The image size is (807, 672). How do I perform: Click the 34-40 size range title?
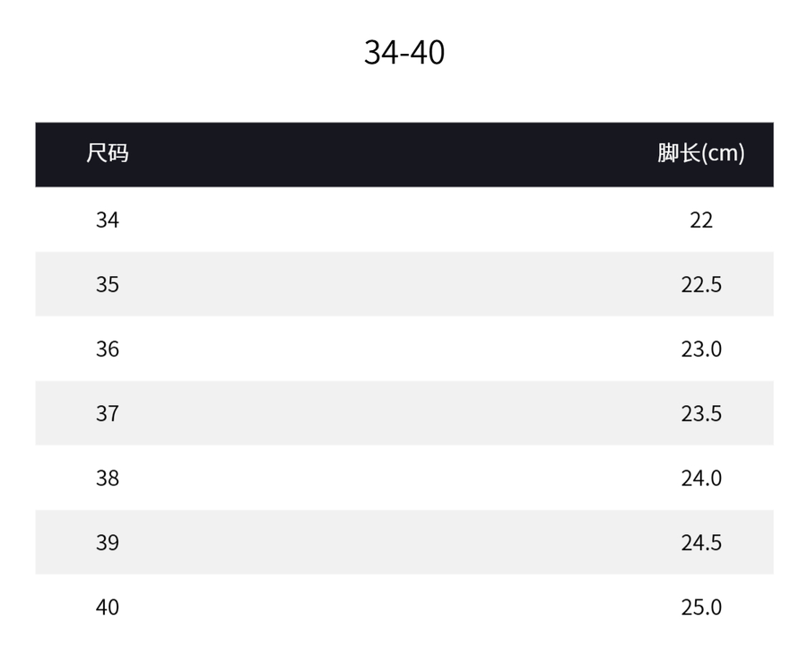403,52
